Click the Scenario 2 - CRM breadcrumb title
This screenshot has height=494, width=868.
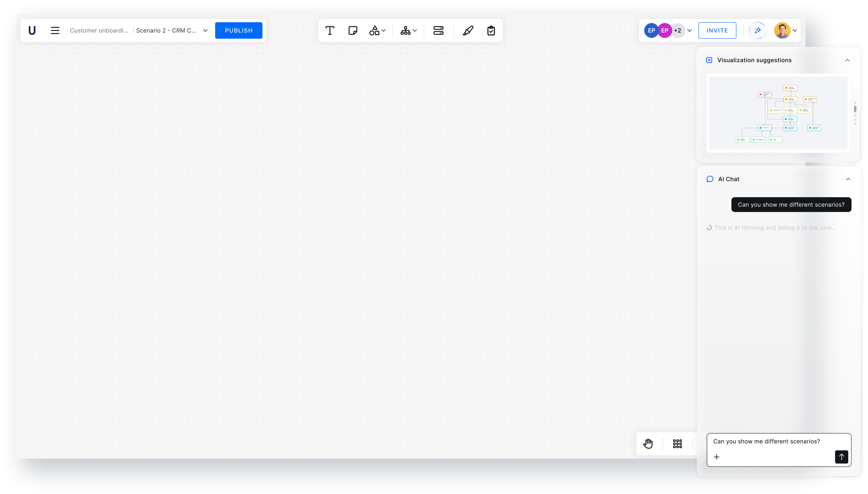coord(166,31)
